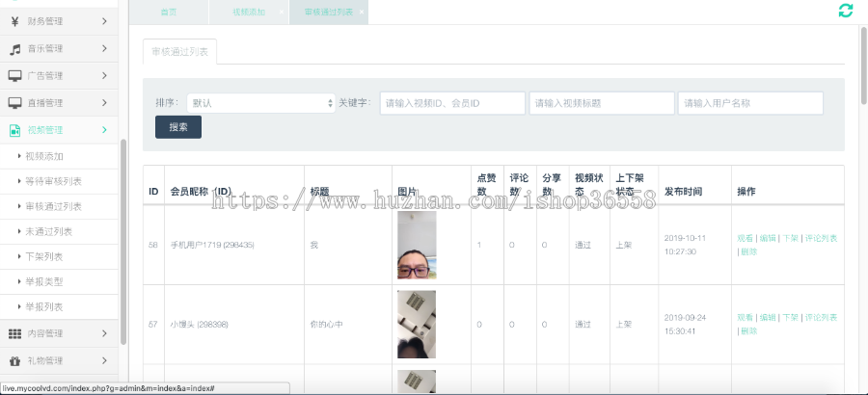
Task: Click the gift icon beside 礼物管理
Action: click(14, 360)
